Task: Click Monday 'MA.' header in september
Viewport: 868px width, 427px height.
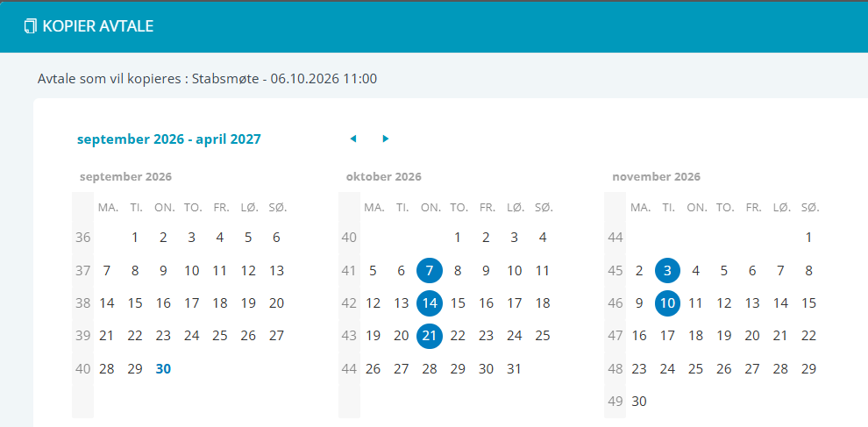Action: (x=109, y=208)
